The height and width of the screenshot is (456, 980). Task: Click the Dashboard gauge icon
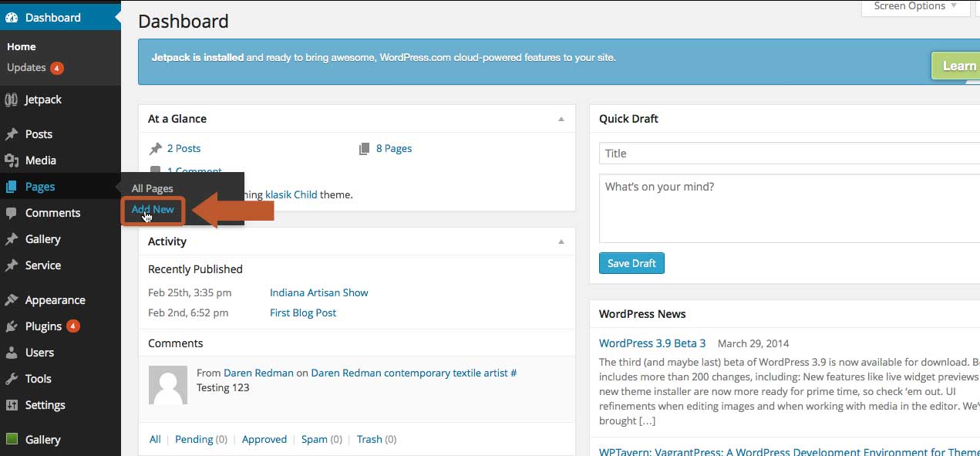tap(12, 18)
